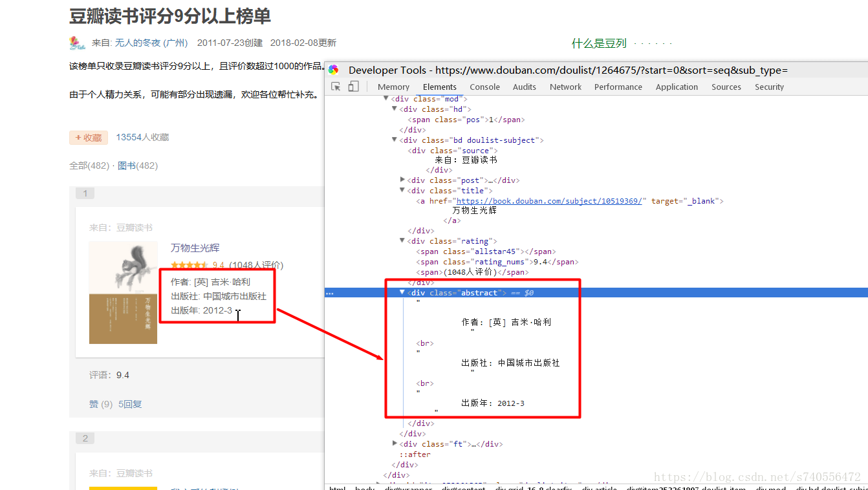Click the 万物生光辉 text node in DevTools
The width and height of the screenshot is (868, 490).
click(x=474, y=211)
